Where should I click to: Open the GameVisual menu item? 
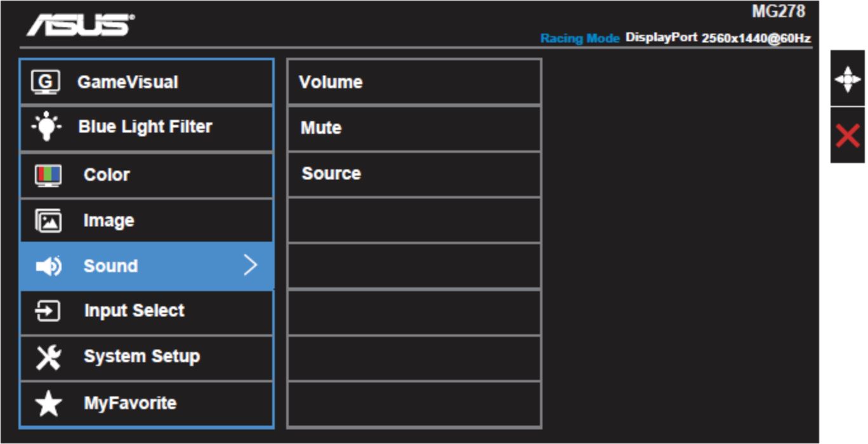coord(147,82)
